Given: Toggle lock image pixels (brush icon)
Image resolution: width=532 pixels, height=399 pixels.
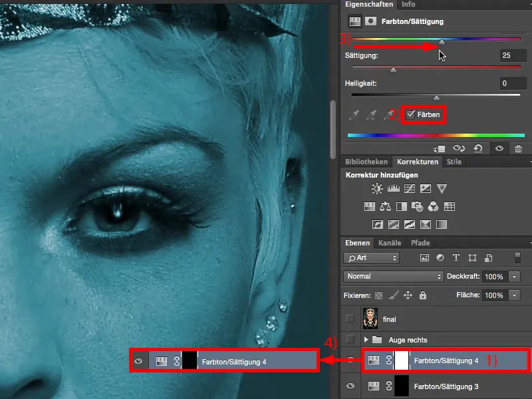Looking at the screenshot, I should click(x=394, y=295).
